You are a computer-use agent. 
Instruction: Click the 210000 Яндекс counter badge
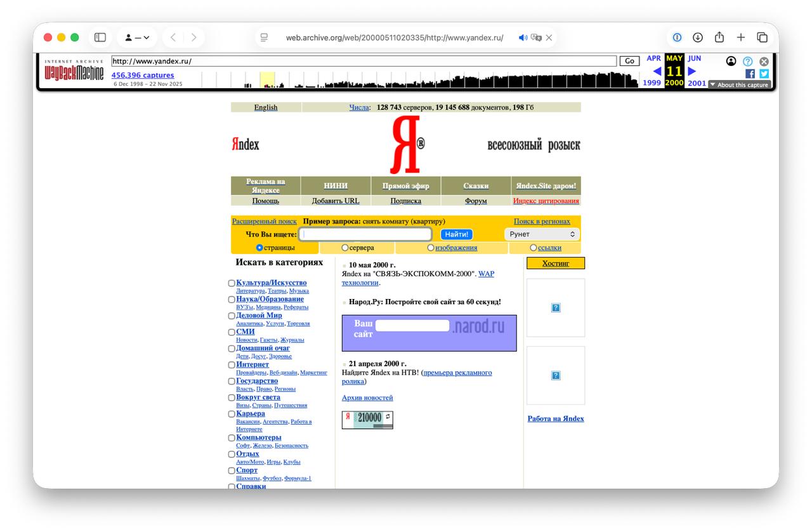[x=367, y=420]
